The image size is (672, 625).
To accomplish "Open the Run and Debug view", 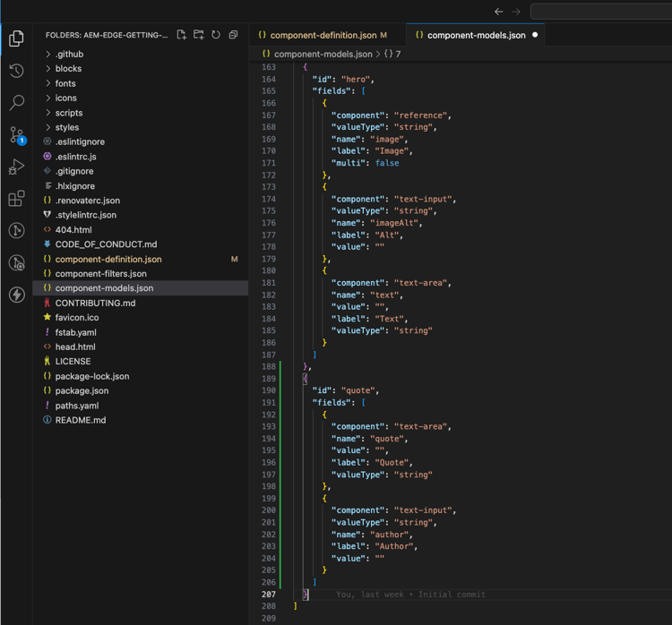I will (16, 167).
